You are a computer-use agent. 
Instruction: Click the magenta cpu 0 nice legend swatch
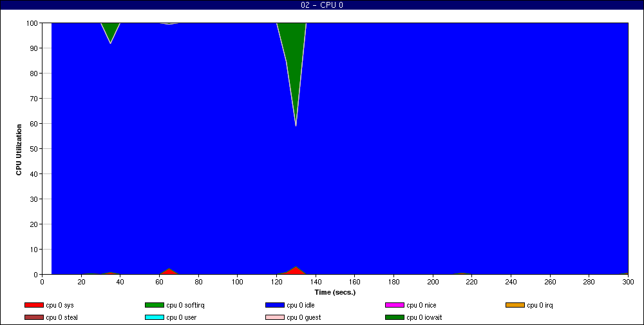pyautogui.click(x=395, y=305)
